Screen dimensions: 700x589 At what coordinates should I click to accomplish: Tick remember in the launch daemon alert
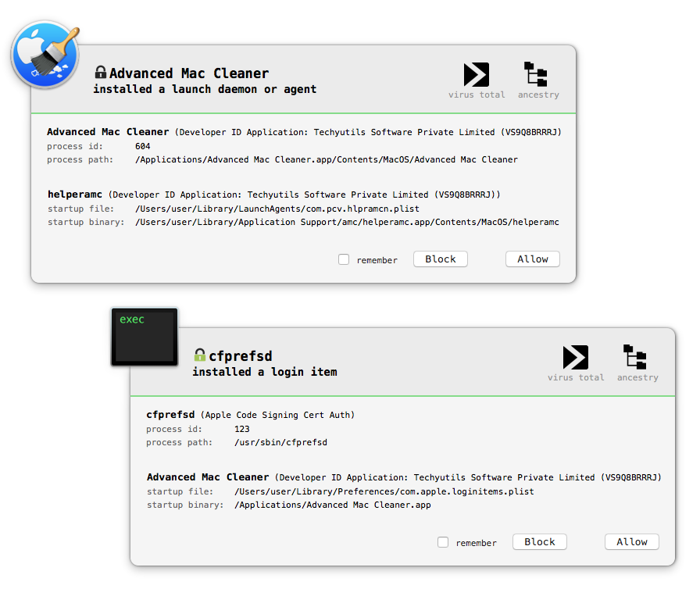tap(344, 259)
